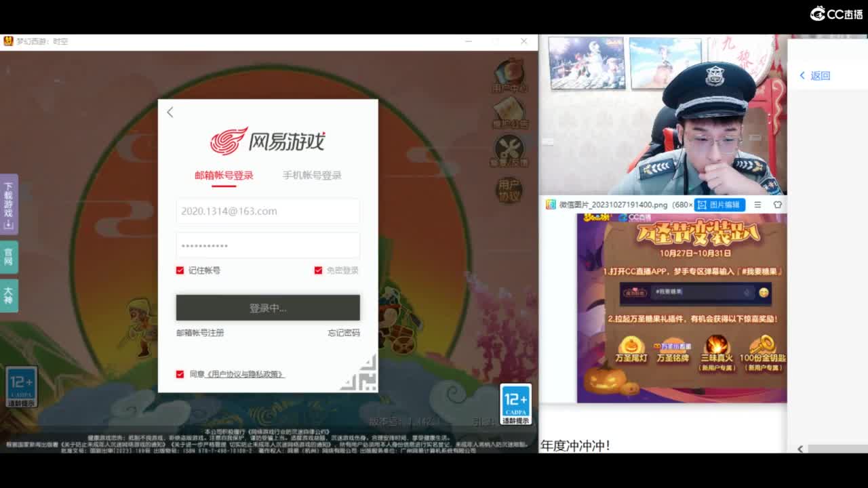This screenshot has width=868, height=488.
Task: Click the 12+ CADPA badge at bottom left
Action: pos(22,387)
